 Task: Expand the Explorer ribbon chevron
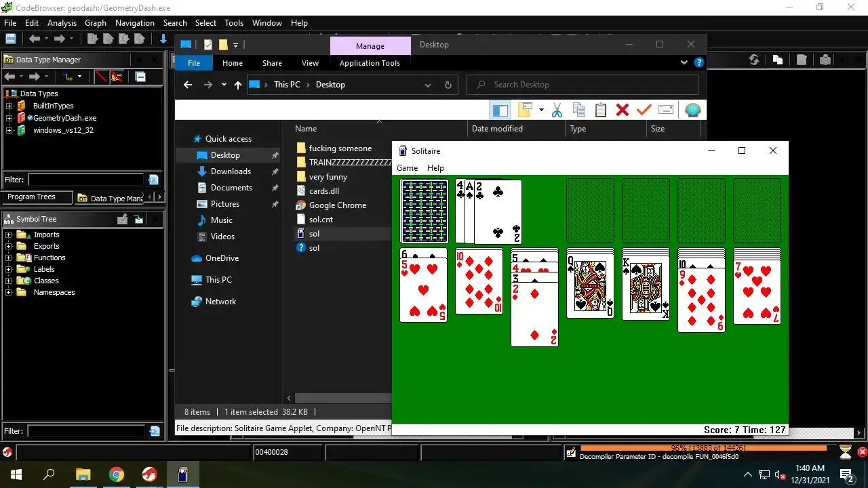684,63
